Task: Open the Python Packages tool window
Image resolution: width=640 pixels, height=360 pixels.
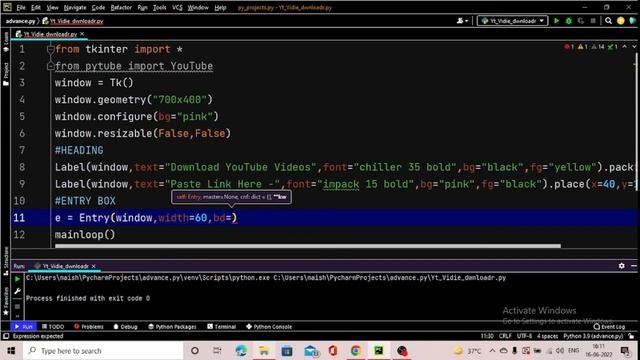Action: point(172,327)
